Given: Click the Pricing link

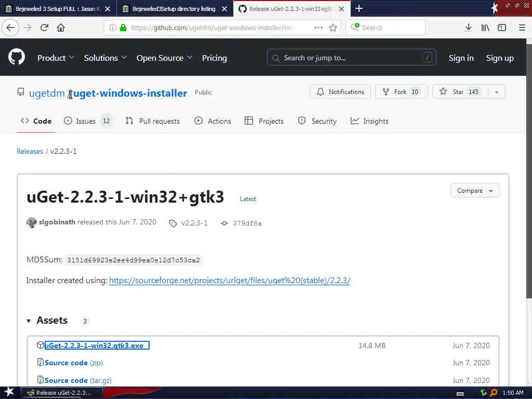Looking at the screenshot, I should [x=215, y=58].
